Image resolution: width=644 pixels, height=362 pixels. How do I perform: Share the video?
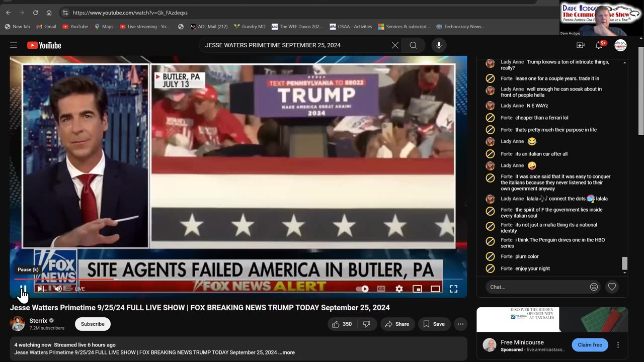click(x=397, y=324)
